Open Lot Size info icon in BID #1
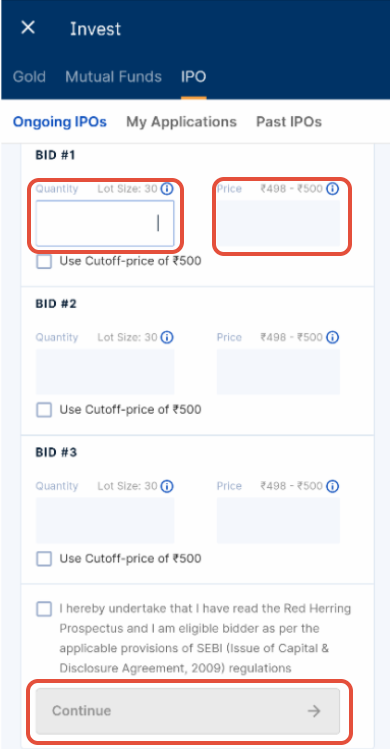Image resolution: width=390 pixels, height=749 pixels. [166, 189]
